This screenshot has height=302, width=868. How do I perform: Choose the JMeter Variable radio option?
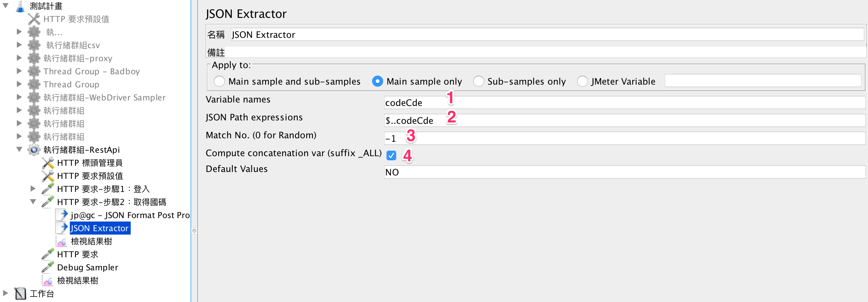(582, 82)
